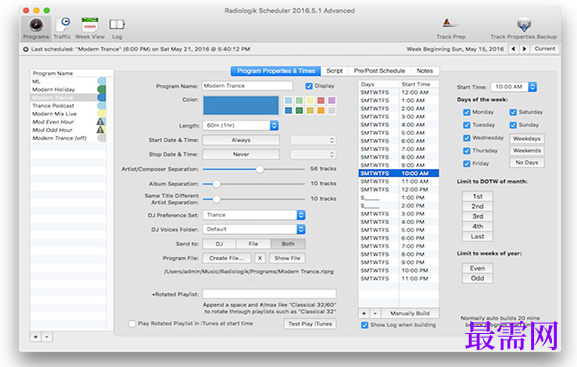Click the Program Name text field
The image size is (577, 367).
click(247, 86)
